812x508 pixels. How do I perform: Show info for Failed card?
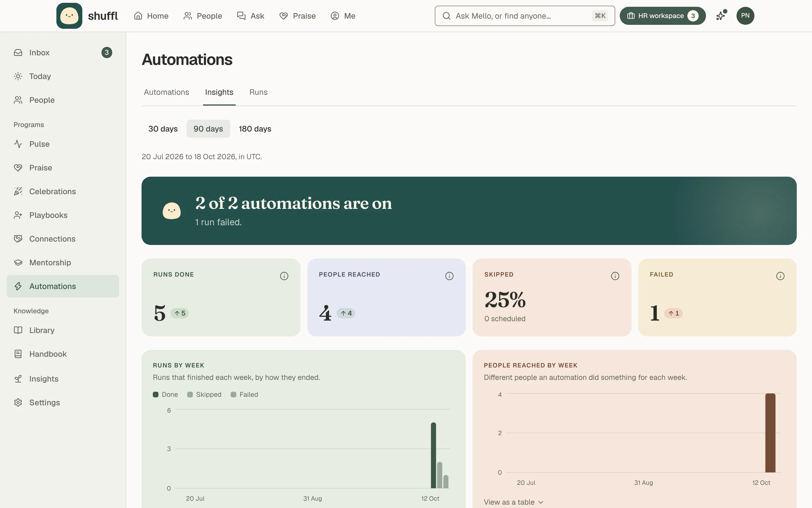click(x=780, y=276)
